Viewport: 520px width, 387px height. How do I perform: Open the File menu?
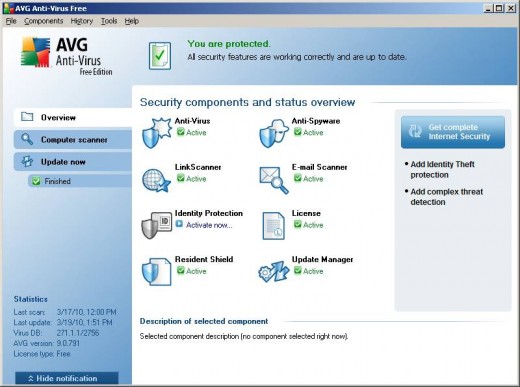click(11, 21)
